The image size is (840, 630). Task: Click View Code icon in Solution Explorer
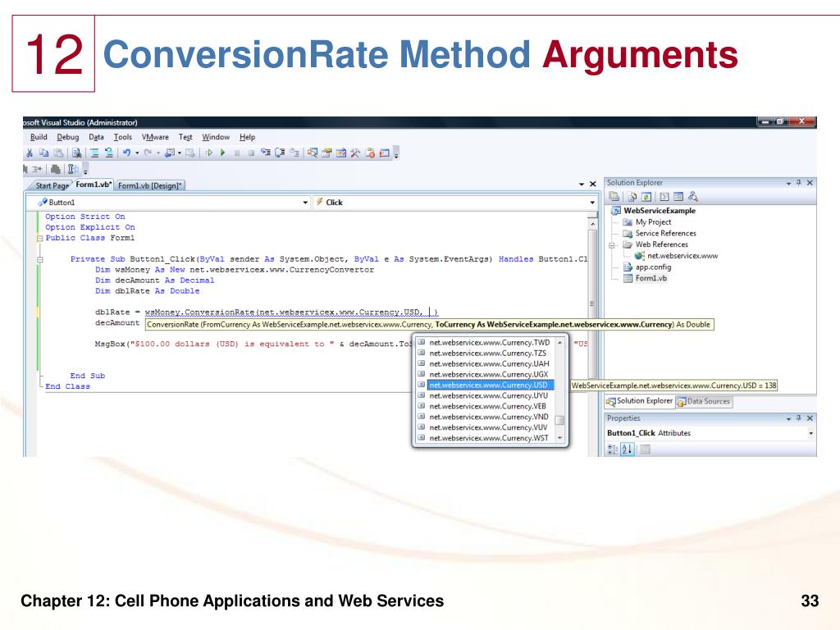(x=664, y=197)
